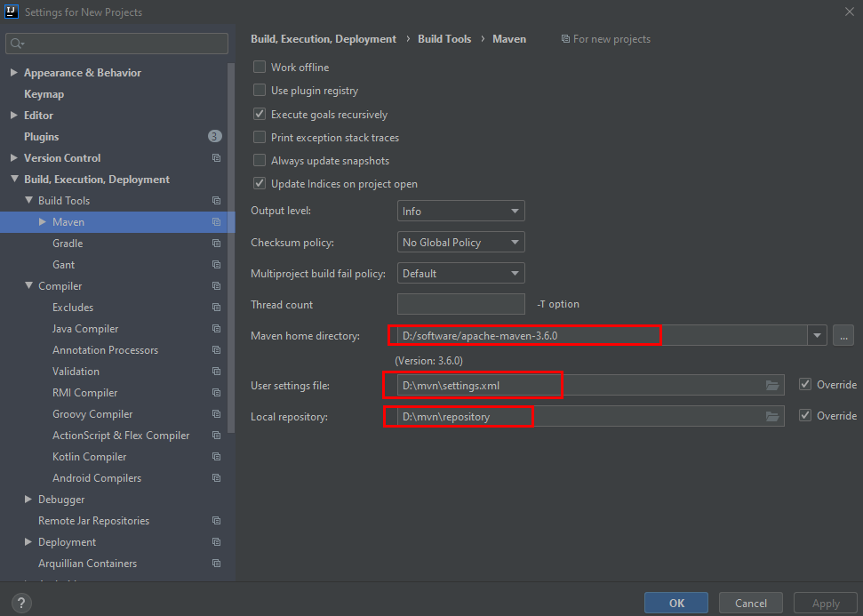The height and width of the screenshot is (616, 863).
Task: Click copy icon beside RMI Compiler
Action: 216,393
